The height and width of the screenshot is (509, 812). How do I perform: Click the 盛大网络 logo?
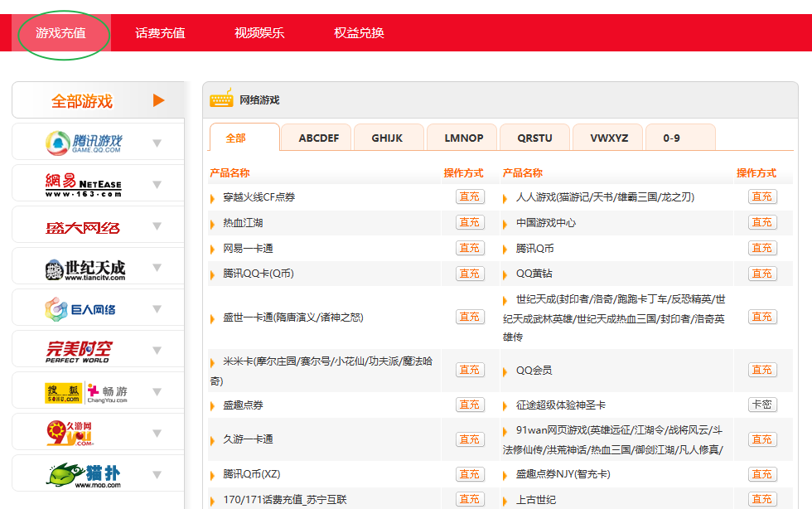tap(83, 227)
